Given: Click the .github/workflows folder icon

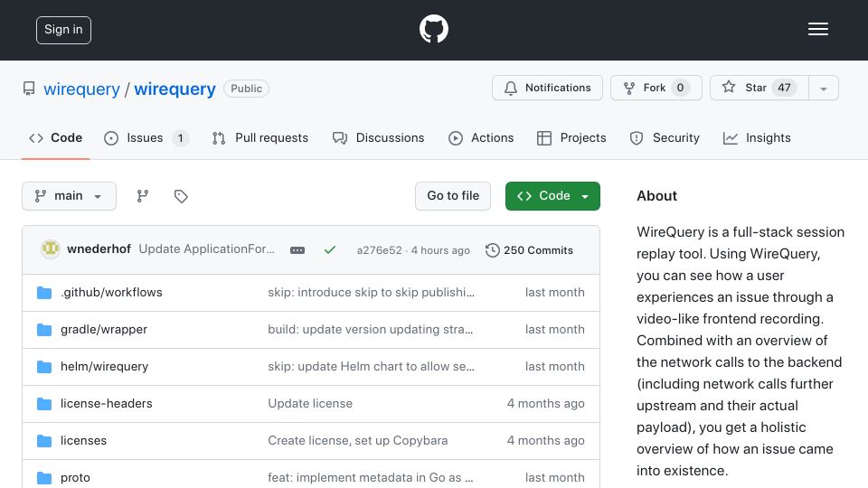Looking at the screenshot, I should 44,292.
